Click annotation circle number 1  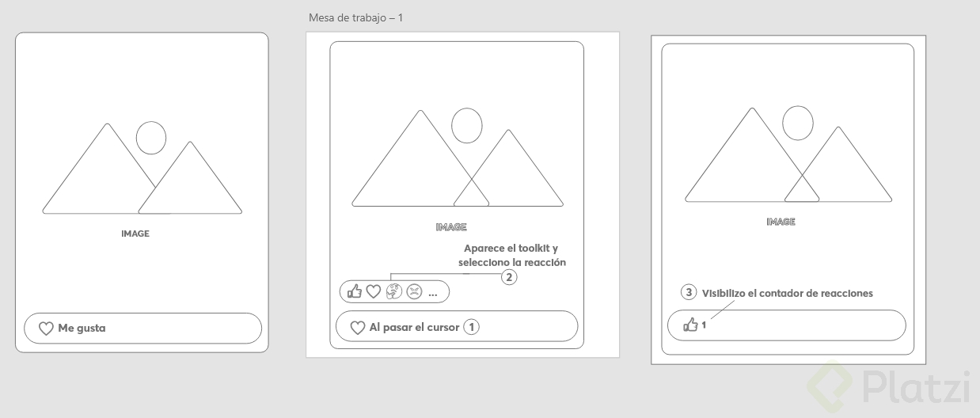coord(471,326)
